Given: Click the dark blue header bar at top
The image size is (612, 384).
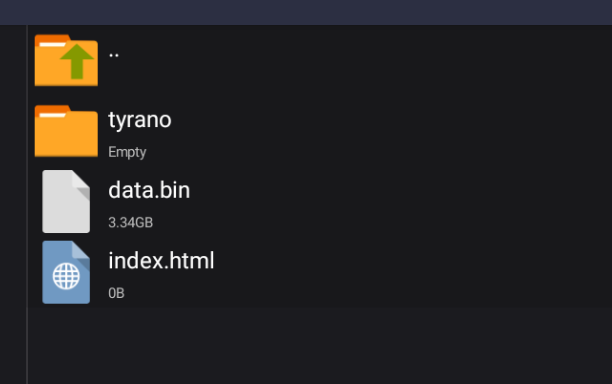Looking at the screenshot, I should coord(306,12).
